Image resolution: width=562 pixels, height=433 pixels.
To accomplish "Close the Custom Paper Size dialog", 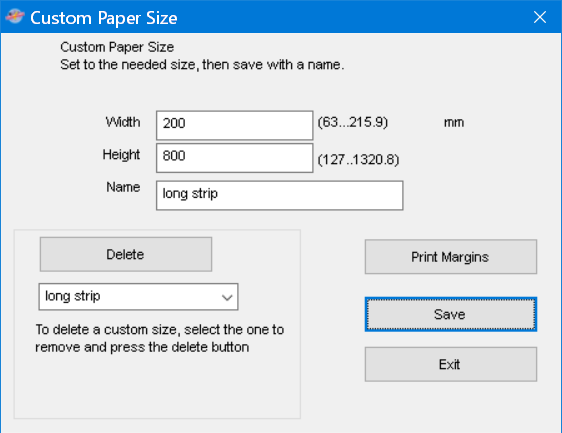I will click(540, 17).
